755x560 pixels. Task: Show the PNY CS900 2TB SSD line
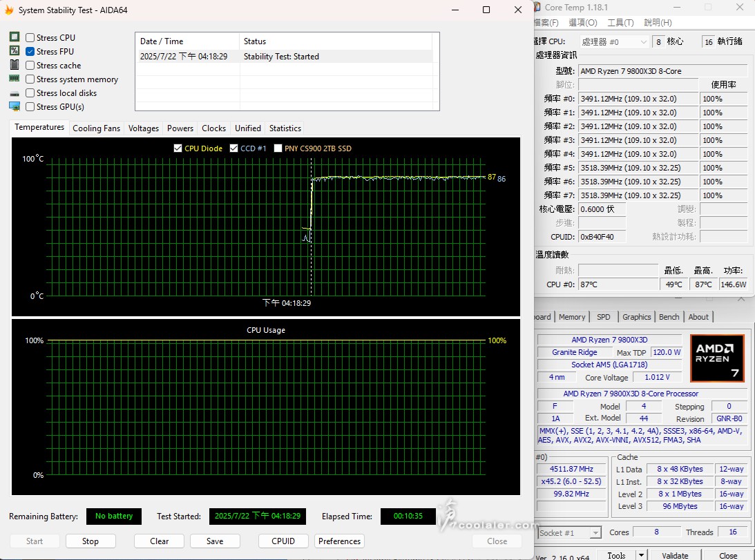pyautogui.click(x=278, y=148)
